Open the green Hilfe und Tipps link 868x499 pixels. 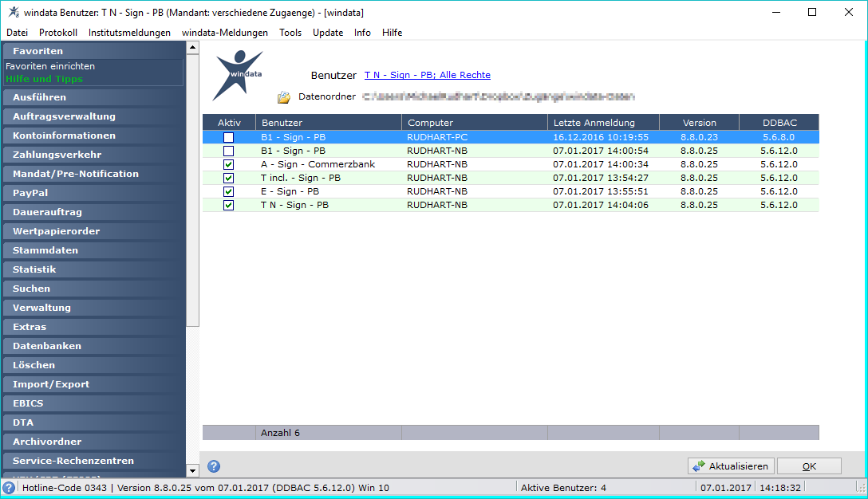click(45, 79)
